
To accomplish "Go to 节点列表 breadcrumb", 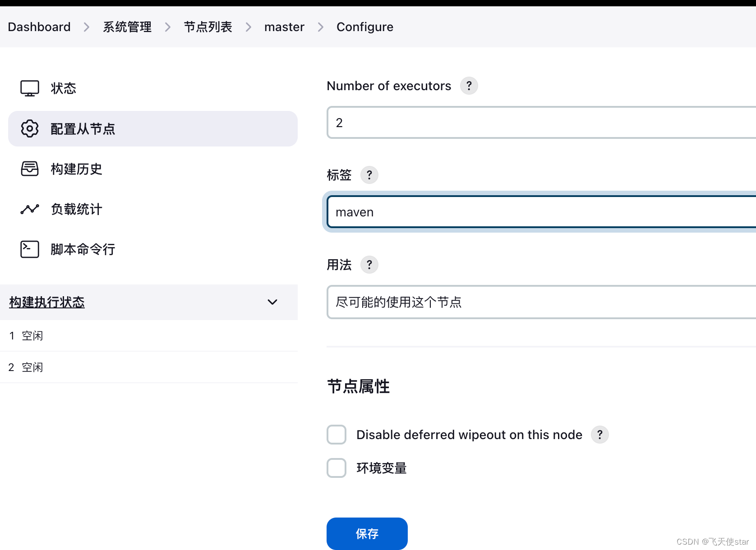I will 208,27.
